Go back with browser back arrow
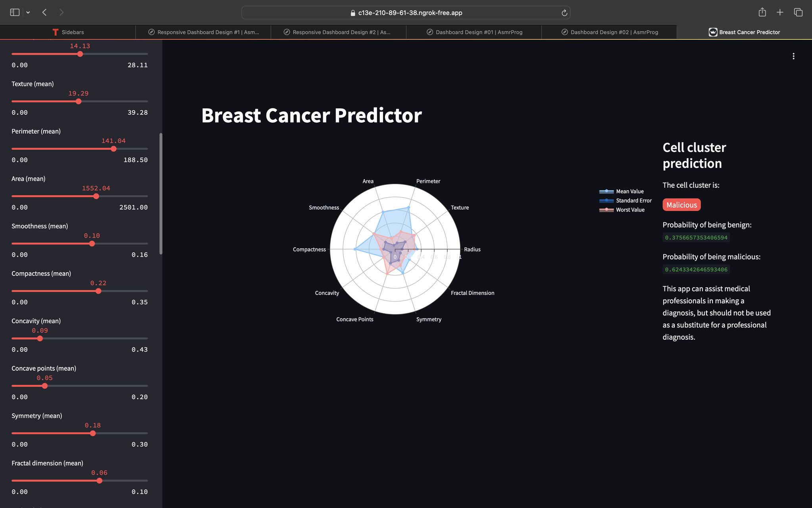The width and height of the screenshot is (812, 508). point(44,12)
